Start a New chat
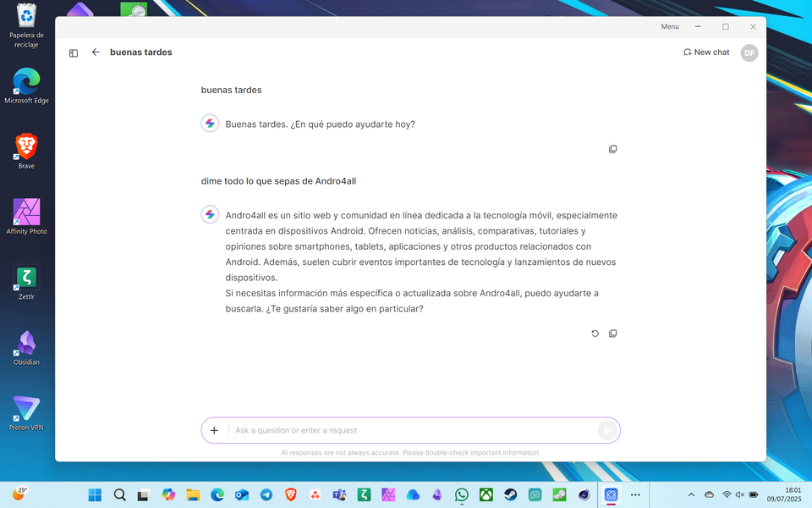The height and width of the screenshot is (508, 812). pyautogui.click(x=705, y=52)
